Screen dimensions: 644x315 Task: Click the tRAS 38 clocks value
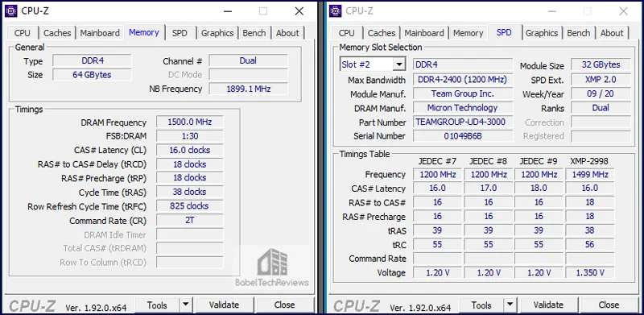coord(190,192)
